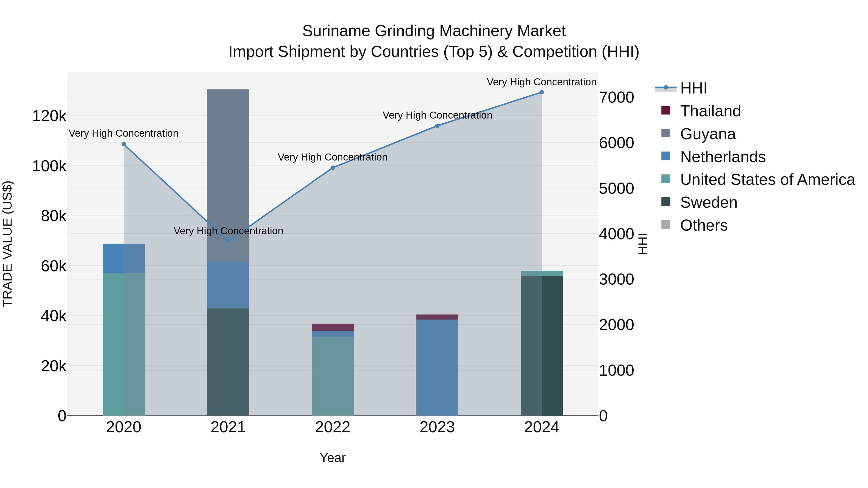Click the Sweden dark green swatch
This screenshot has width=868, height=488.
[x=666, y=202]
